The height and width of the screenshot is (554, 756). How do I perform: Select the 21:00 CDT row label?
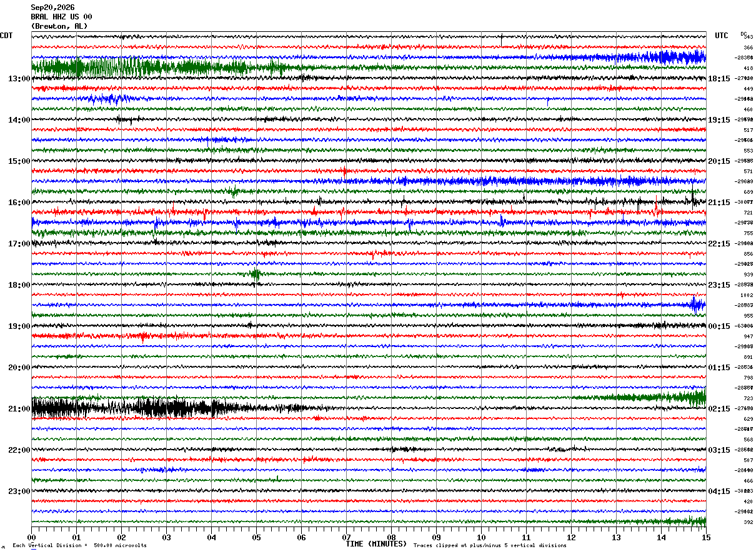coord(19,409)
